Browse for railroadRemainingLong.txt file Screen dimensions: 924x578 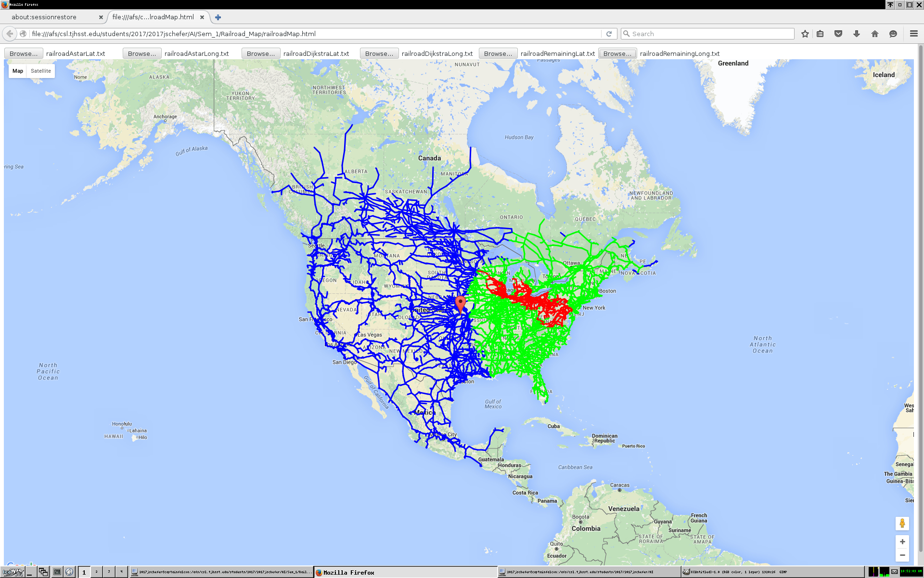617,53
